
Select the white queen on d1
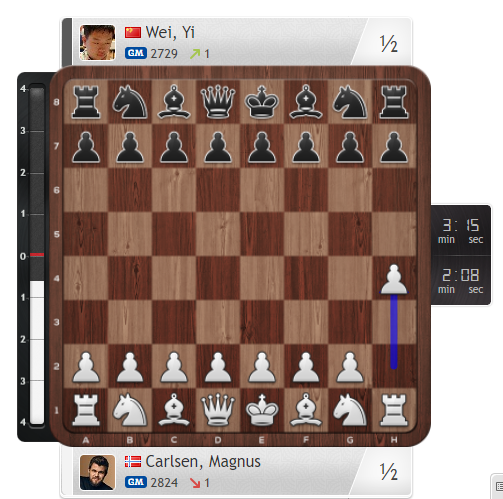click(218, 410)
